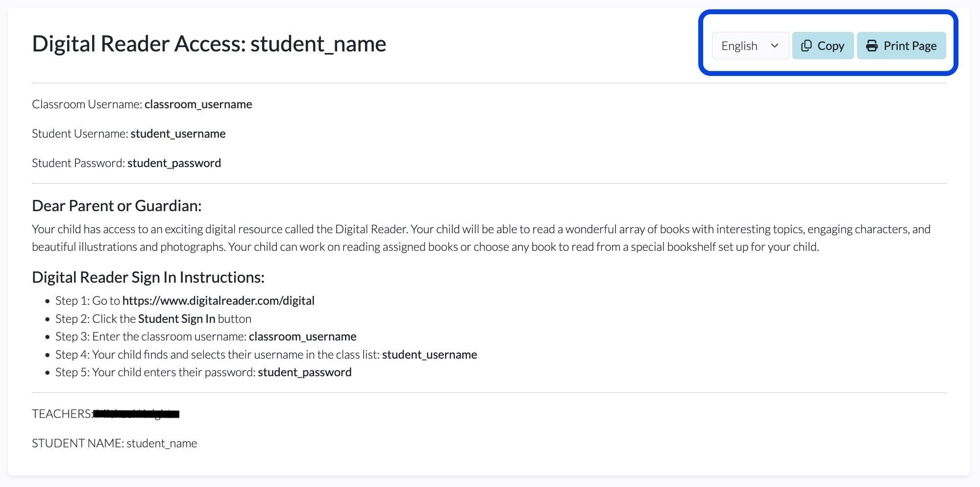Select student_username in Step 4

pyautogui.click(x=430, y=354)
